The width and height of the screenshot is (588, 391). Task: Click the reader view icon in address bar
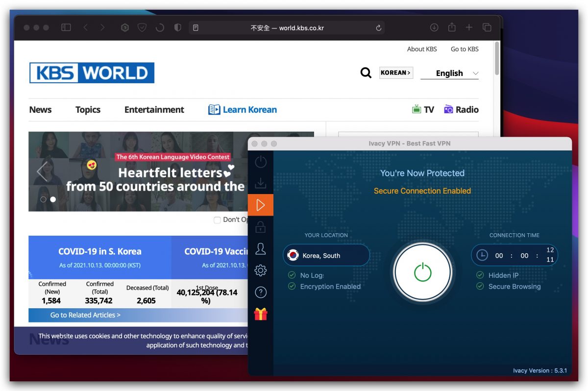196,28
